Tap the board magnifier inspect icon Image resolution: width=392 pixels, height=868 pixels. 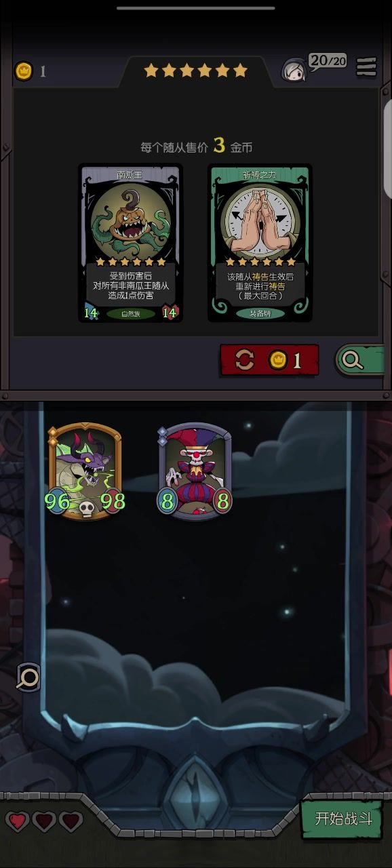29,677
